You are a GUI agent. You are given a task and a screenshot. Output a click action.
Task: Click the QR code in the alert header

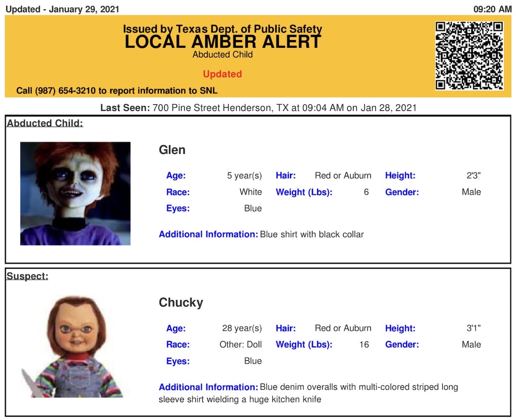pyautogui.click(x=469, y=55)
